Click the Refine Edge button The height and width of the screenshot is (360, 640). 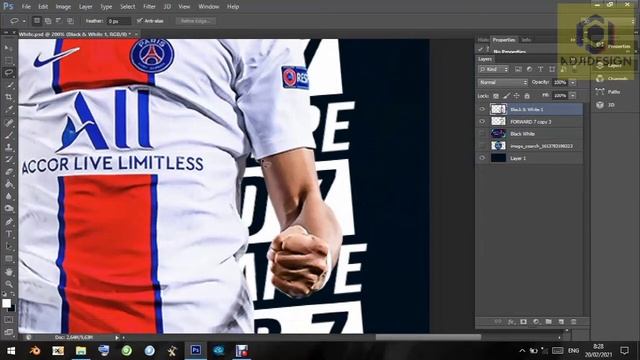pyautogui.click(x=196, y=21)
